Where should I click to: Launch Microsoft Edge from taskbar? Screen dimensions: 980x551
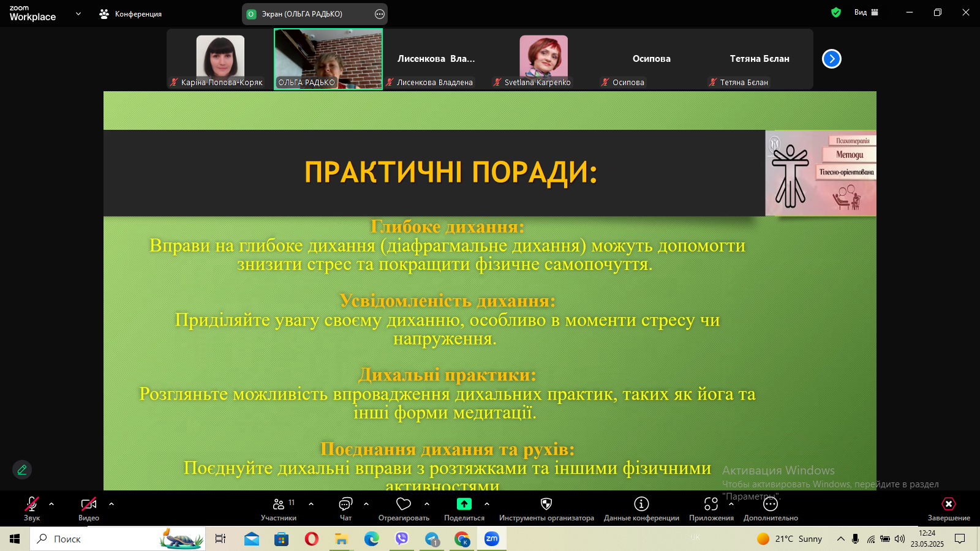[371, 539]
